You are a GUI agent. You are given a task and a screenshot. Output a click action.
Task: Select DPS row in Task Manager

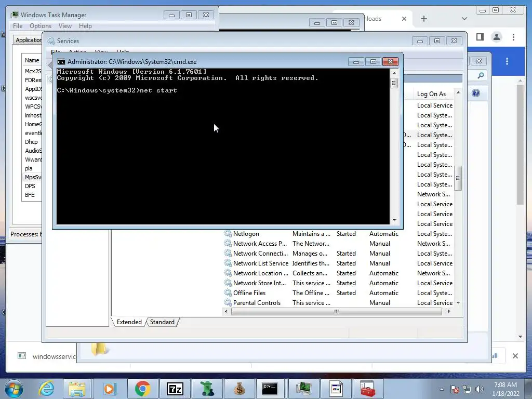click(x=32, y=186)
